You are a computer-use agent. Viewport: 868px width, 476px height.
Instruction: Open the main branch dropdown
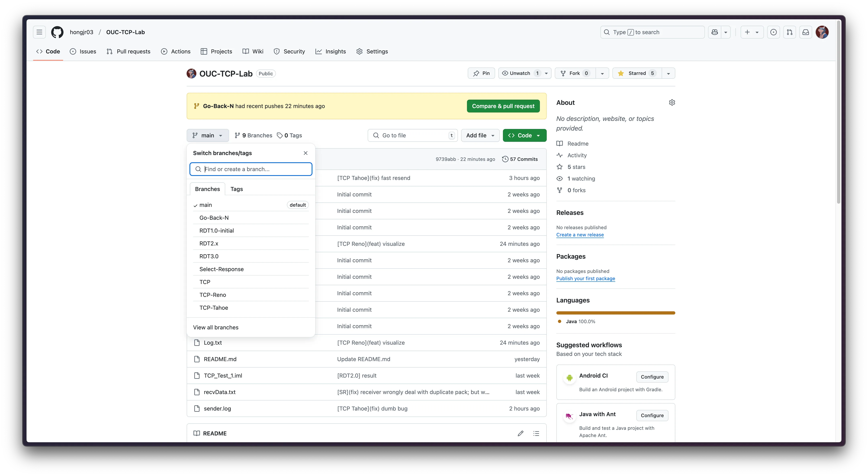coord(208,135)
